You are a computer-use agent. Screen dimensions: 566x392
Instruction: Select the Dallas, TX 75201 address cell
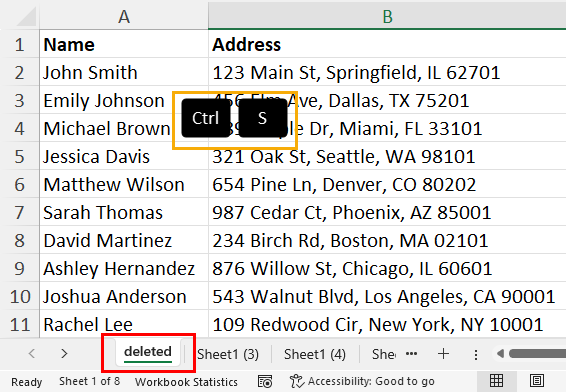pos(387,100)
